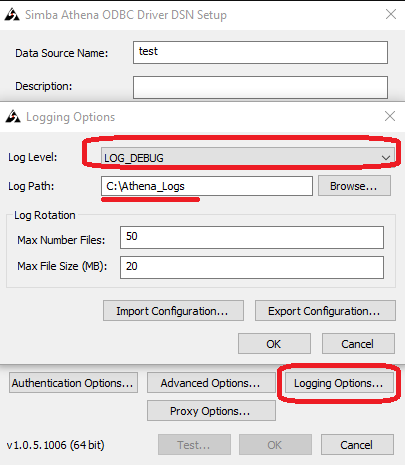Viewport: 405px width, 465px height.
Task: Open Logging Options button
Action: (339, 383)
